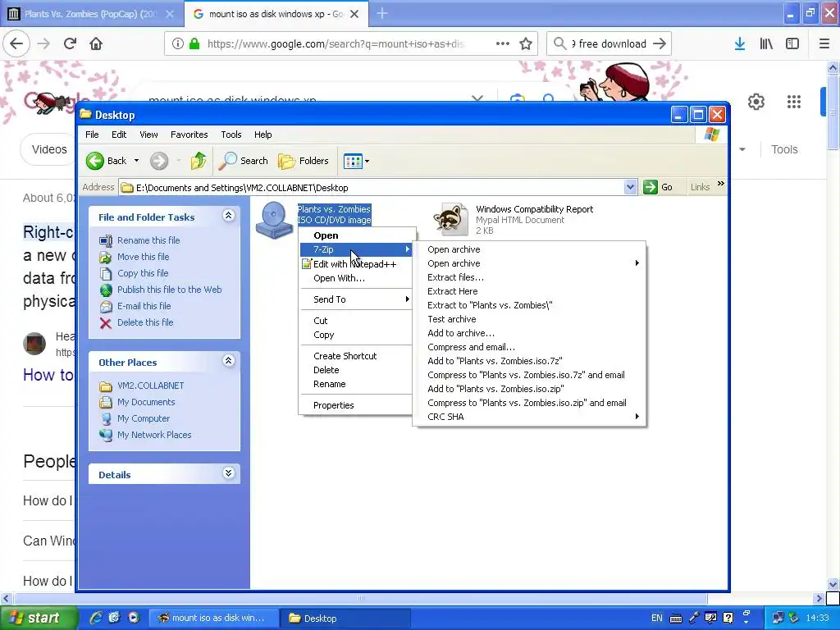This screenshot has height=630, width=840.
Task: Open Explorer address bar dropdown
Action: point(630,187)
